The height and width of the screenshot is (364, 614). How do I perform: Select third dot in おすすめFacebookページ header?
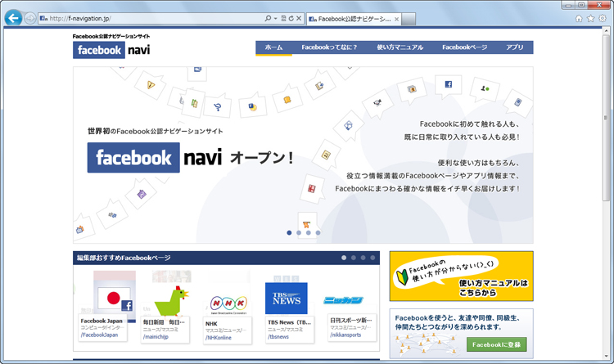pyautogui.click(x=363, y=258)
